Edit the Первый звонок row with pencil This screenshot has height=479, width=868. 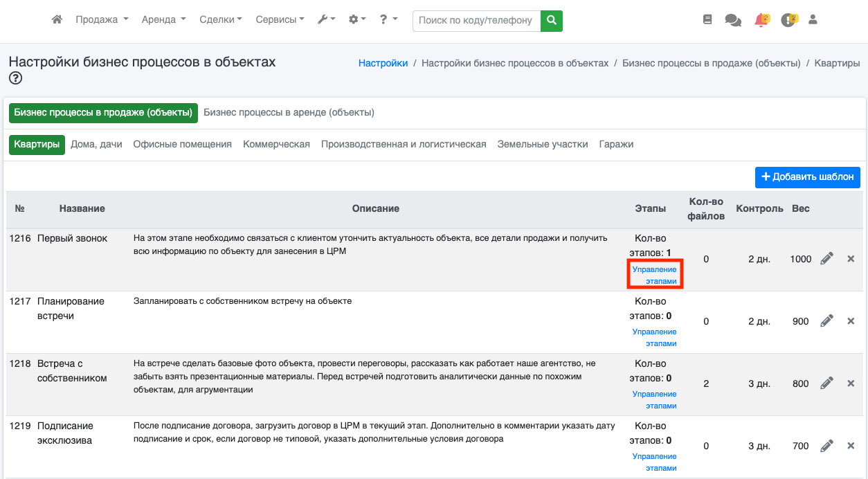[x=826, y=259]
